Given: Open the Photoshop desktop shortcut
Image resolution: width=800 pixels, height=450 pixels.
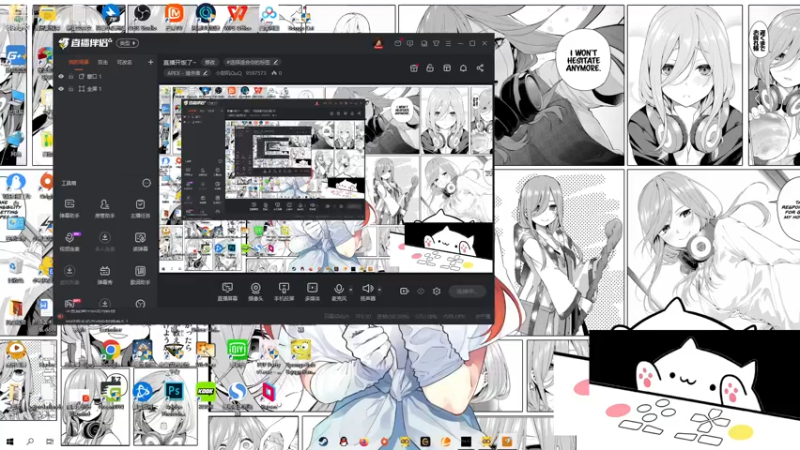Looking at the screenshot, I should point(174,395).
